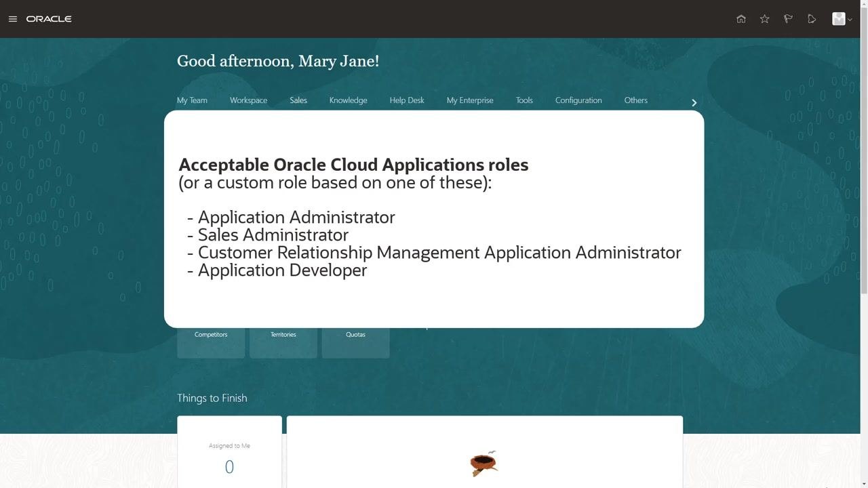This screenshot has width=868, height=488.
Task: Open the user avatar menu
Action: [842, 19]
